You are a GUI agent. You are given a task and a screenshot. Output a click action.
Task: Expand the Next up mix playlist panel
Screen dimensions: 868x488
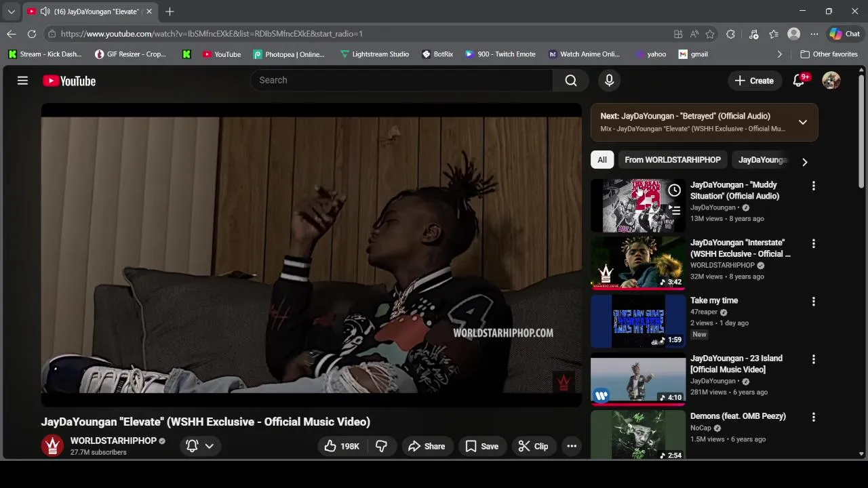click(803, 122)
